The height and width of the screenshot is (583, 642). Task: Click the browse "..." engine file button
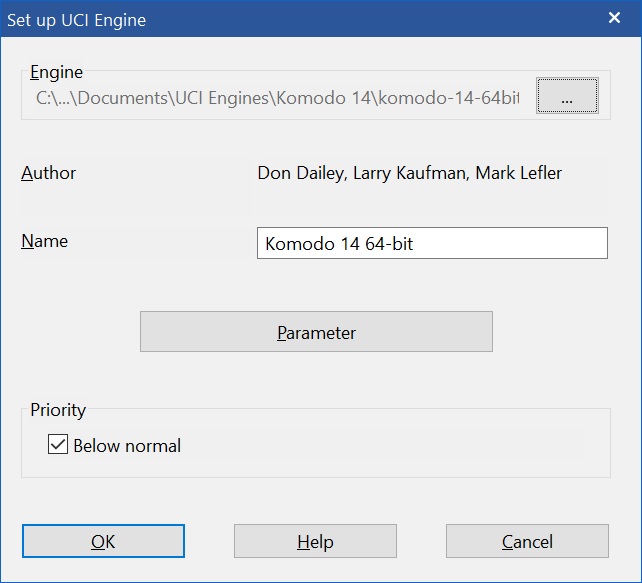pos(566,97)
